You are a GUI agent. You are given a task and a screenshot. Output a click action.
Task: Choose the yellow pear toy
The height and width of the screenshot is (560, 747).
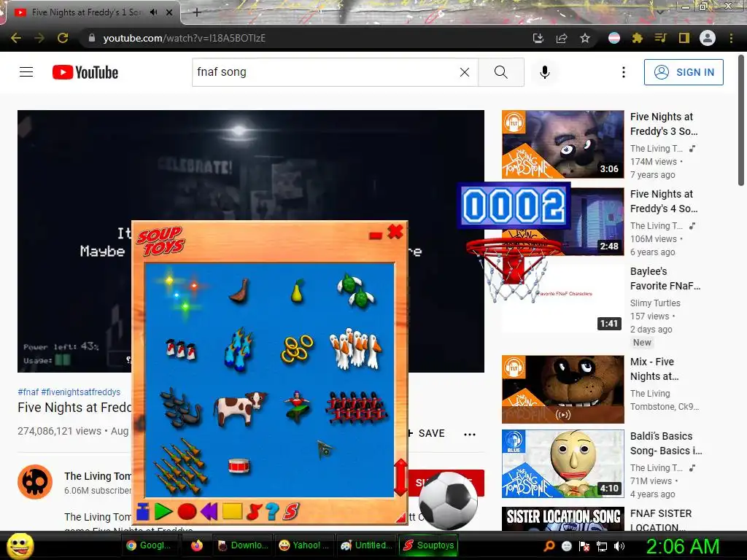(x=297, y=290)
